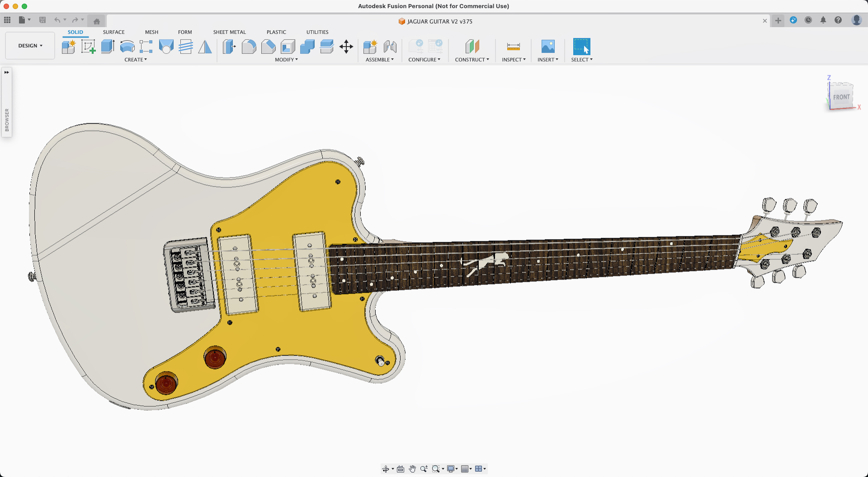Choose the Revolve tool
868x477 pixels.
(127, 47)
